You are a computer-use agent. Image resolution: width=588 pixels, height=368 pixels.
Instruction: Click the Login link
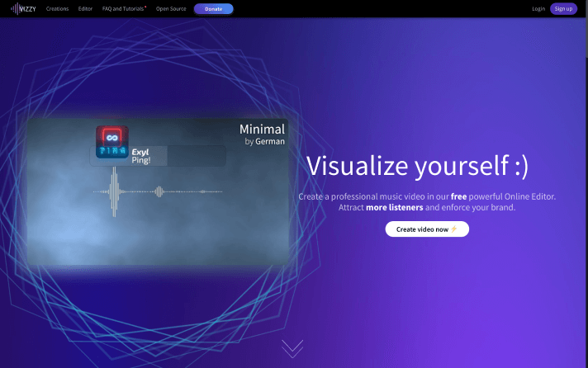538,8
